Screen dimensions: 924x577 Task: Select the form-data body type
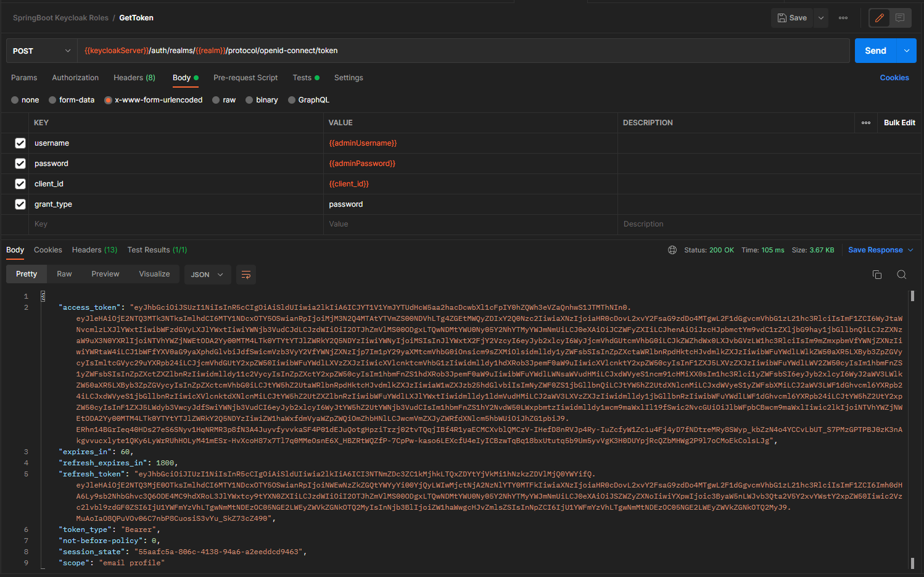tap(72, 100)
